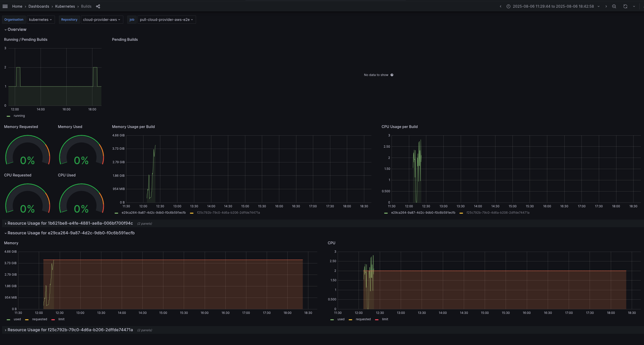Open the auto-refresh interval dropdown arrow

click(634, 6)
